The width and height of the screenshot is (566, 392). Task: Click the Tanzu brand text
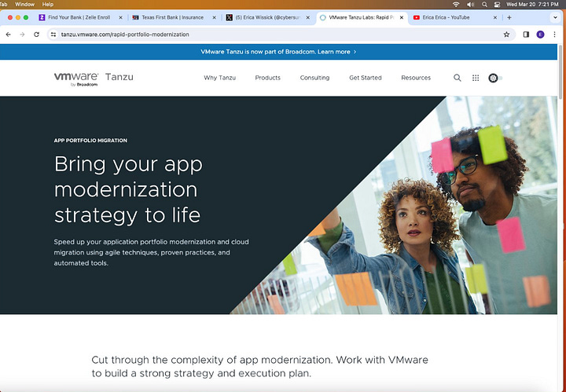pyautogui.click(x=119, y=77)
